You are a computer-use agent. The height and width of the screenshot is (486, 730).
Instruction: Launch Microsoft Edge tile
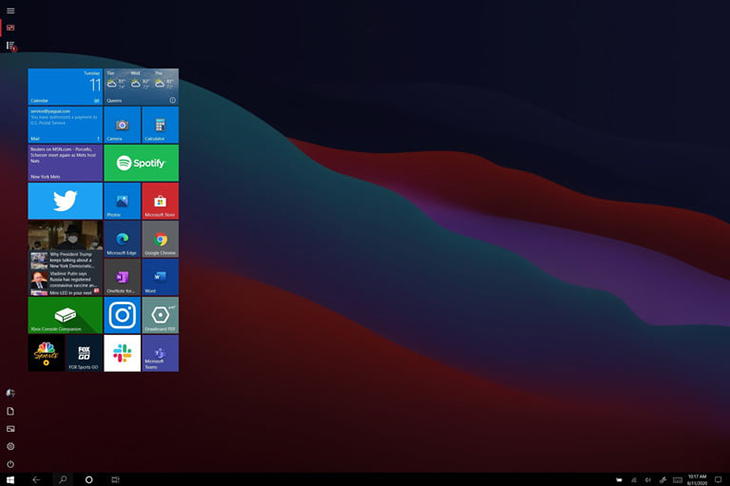coord(122,239)
